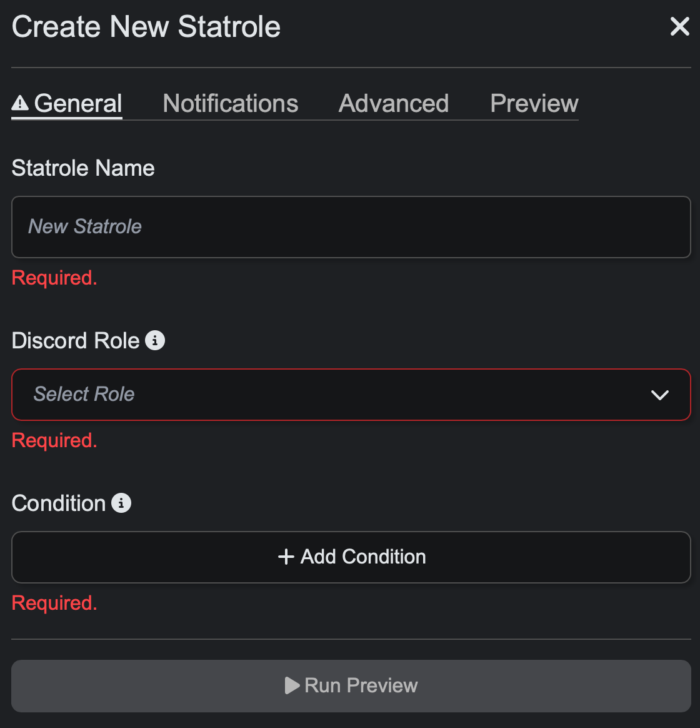Click the Condition section label
Viewport: 700px width, 728px height.
click(59, 503)
